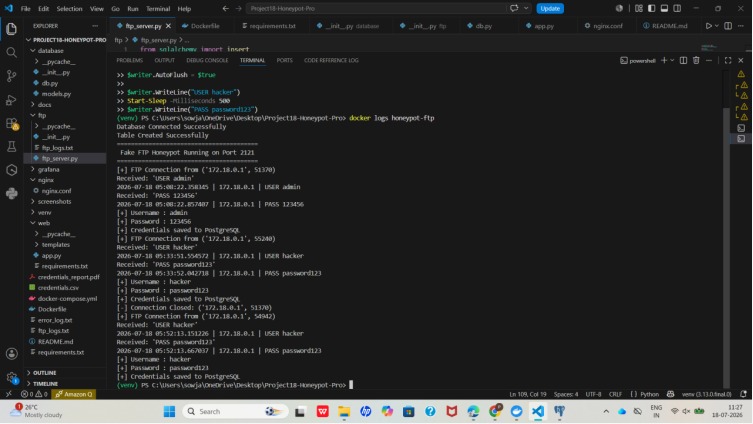Image resolution: width=753 pixels, height=424 pixels.
Task: Click the terminal vertical scrollbar
Action: pos(726,249)
